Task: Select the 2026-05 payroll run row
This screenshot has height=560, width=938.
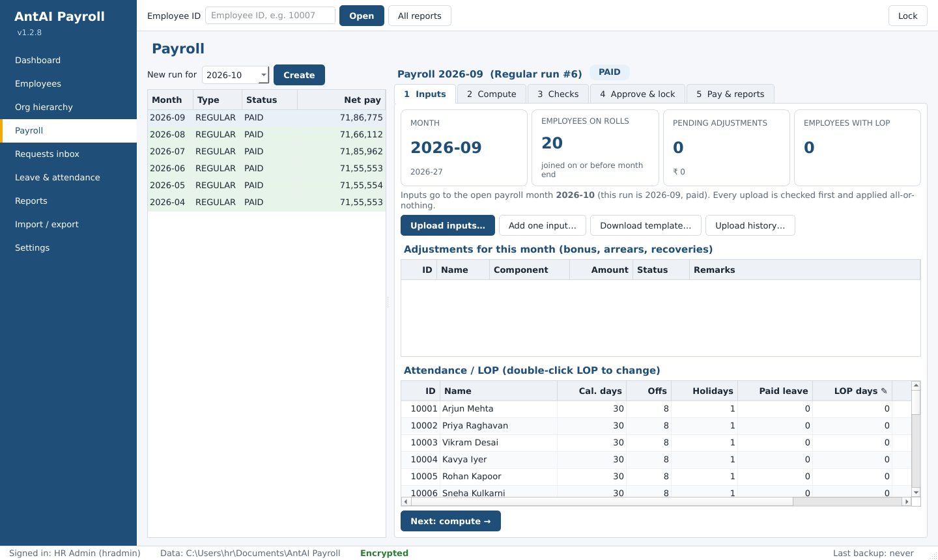Action: click(x=266, y=186)
